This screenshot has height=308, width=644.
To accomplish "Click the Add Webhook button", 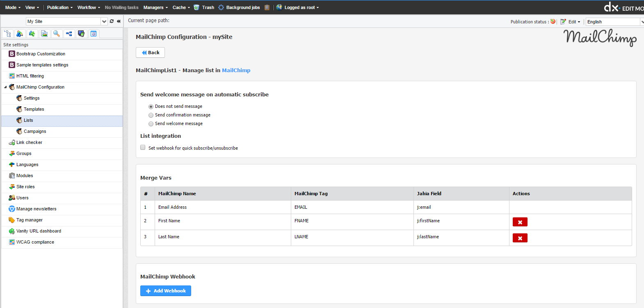I will point(166,291).
